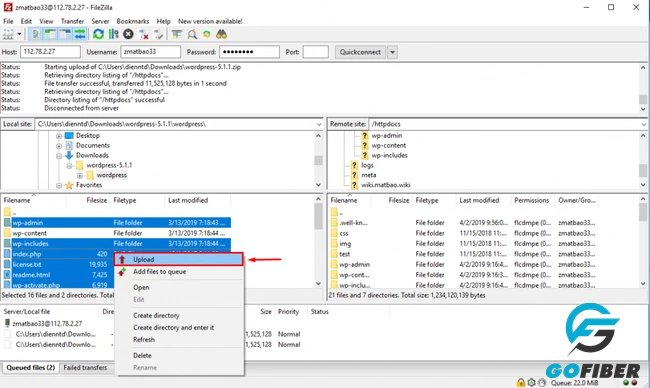650x388 pixels.
Task: Toggle remote directory tree display
Action: point(65,34)
